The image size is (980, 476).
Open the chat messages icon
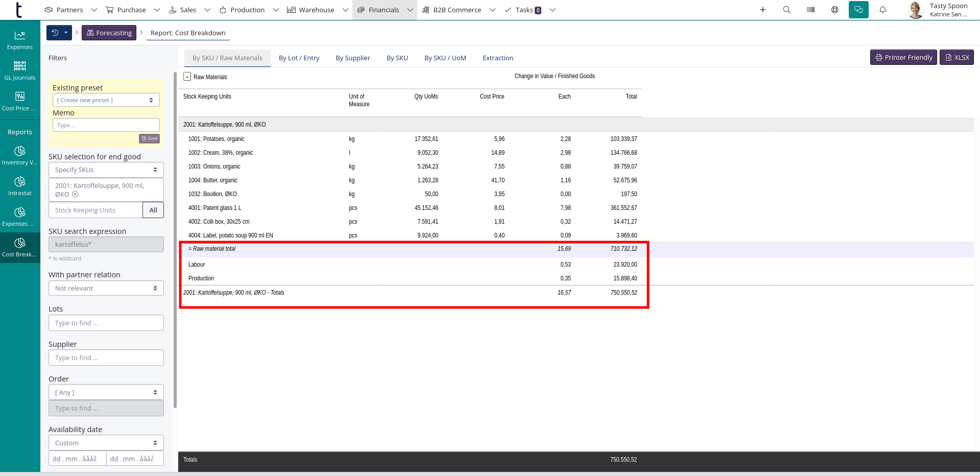[x=858, y=10]
